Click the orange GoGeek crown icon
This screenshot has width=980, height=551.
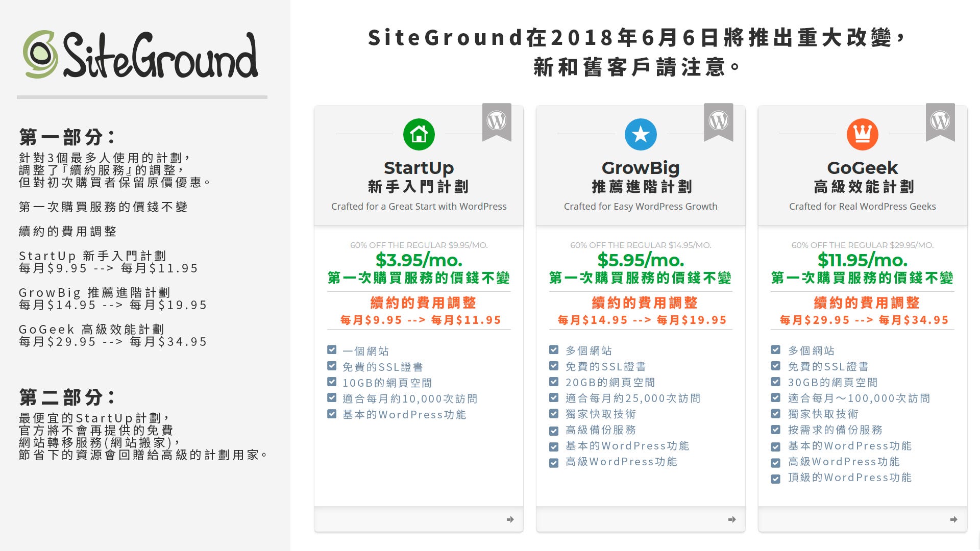click(863, 135)
